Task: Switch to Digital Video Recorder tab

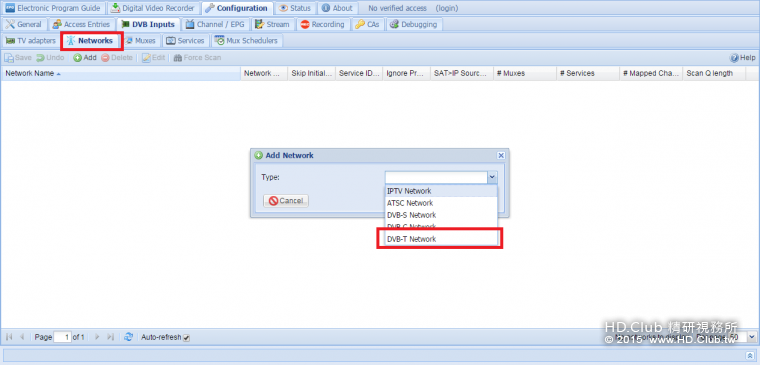Action: coord(153,8)
